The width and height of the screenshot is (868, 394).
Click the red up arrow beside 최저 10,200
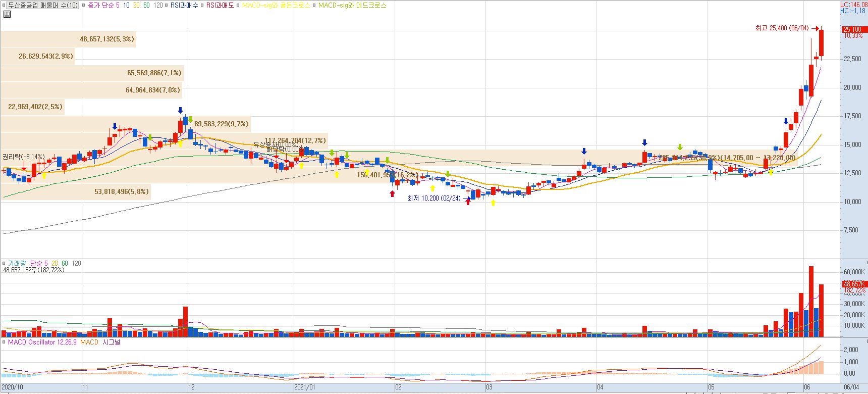[468, 201]
